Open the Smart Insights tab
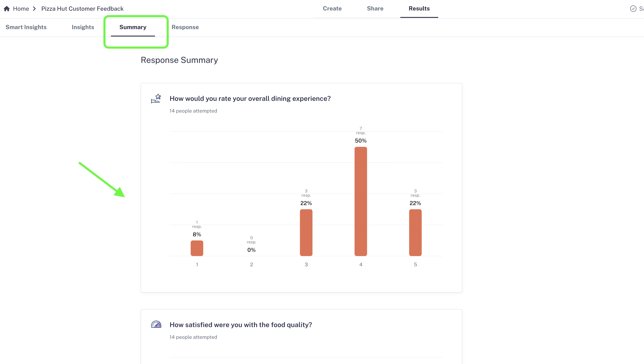644x364 pixels. 26,27
